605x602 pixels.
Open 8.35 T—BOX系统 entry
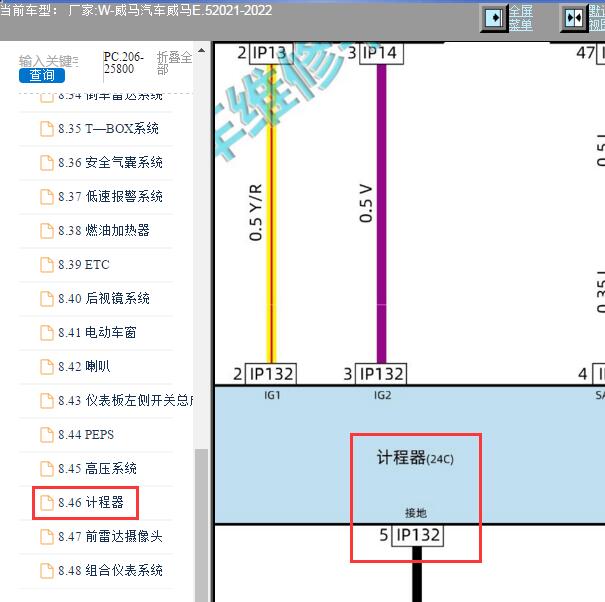(x=108, y=129)
